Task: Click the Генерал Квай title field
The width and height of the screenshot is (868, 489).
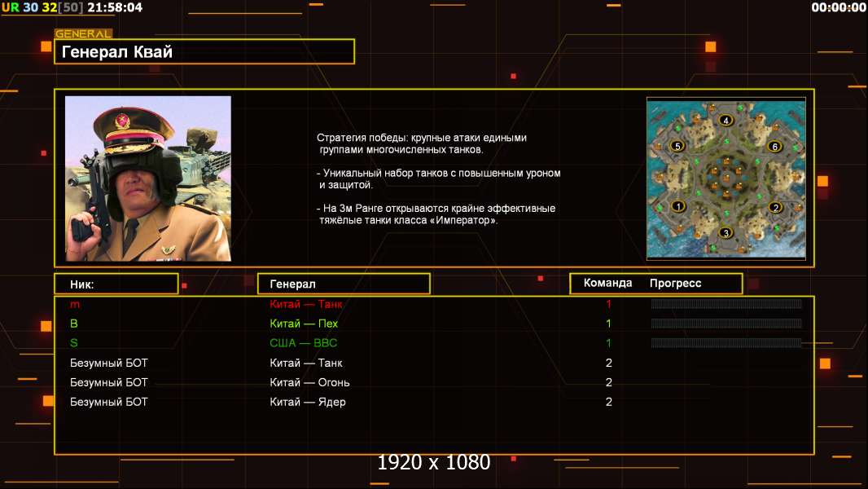Action: [x=204, y=51]
